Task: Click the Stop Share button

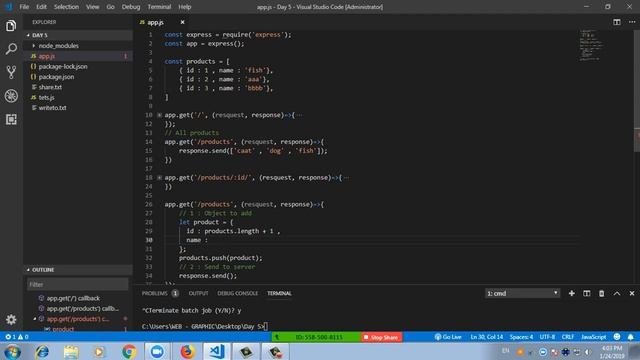Action: point(380,337)
